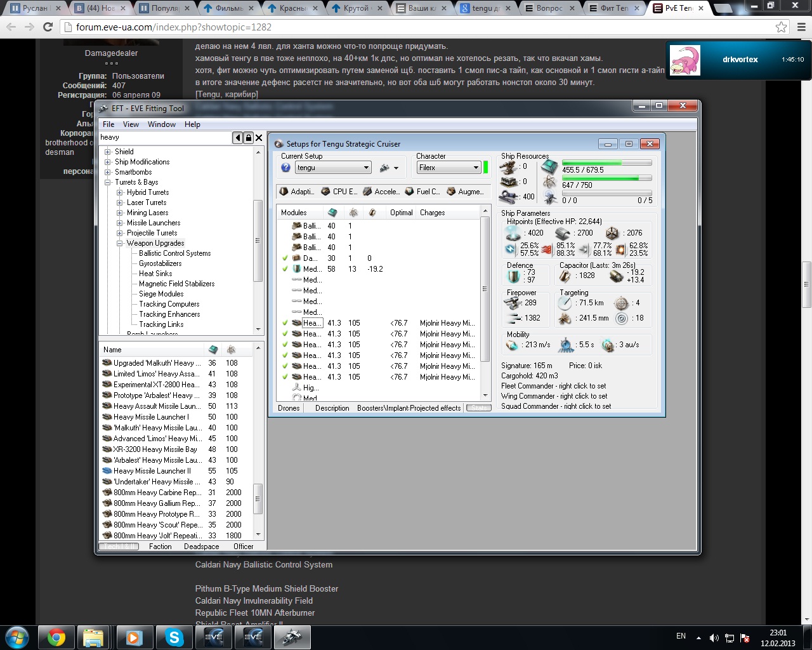Click the targeting range icon showing 71.5 km
812x650 pixels.
(565, 303)
